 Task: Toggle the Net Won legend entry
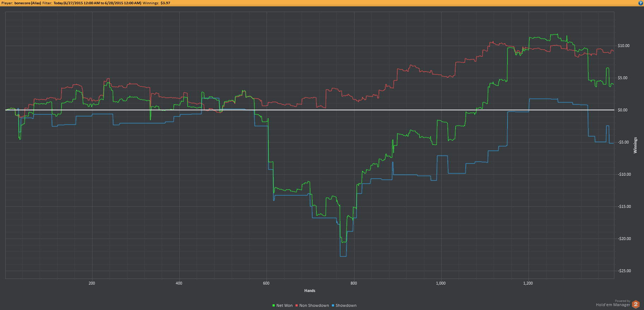click(x=282, y=305)
